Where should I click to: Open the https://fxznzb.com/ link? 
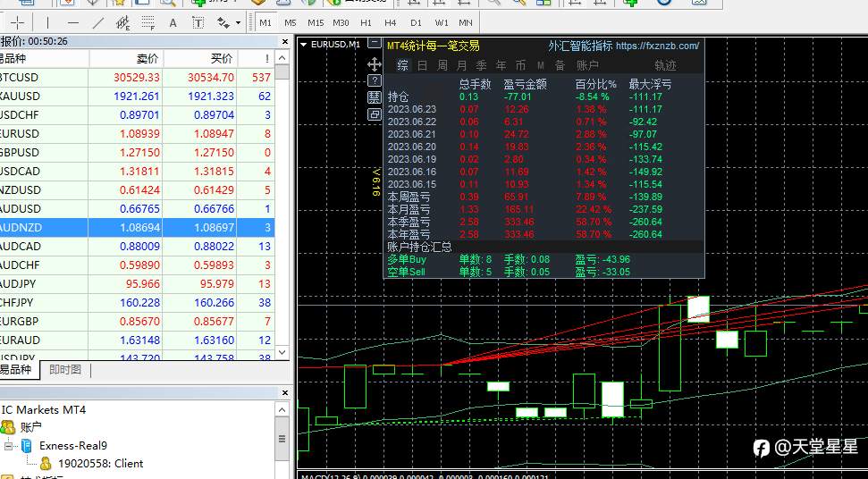[658, 46]
